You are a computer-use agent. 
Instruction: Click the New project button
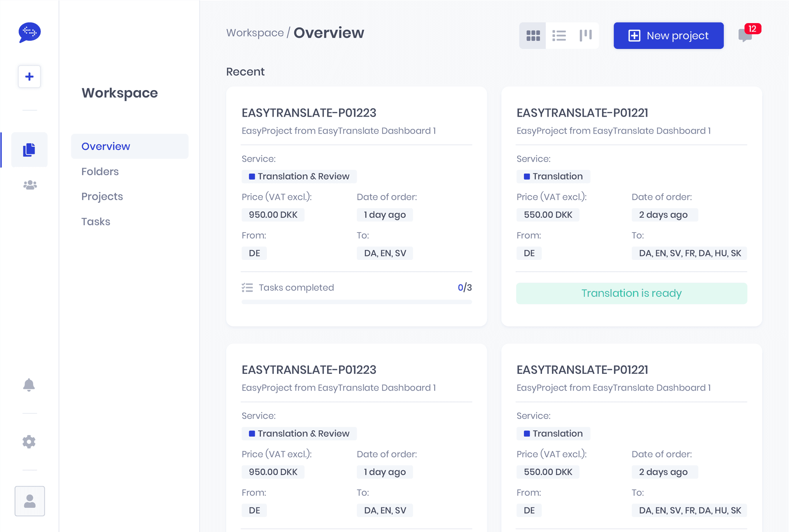668,36
